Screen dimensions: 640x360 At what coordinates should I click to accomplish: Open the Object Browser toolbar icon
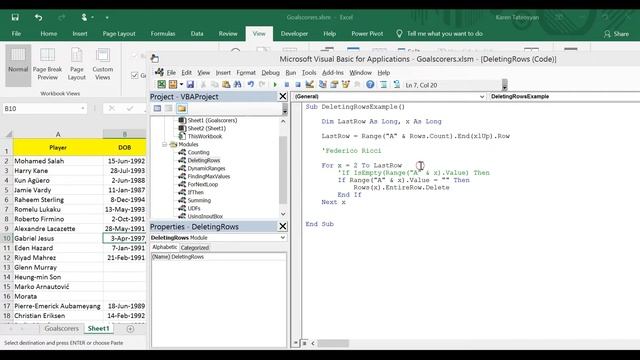click(346, 84)
